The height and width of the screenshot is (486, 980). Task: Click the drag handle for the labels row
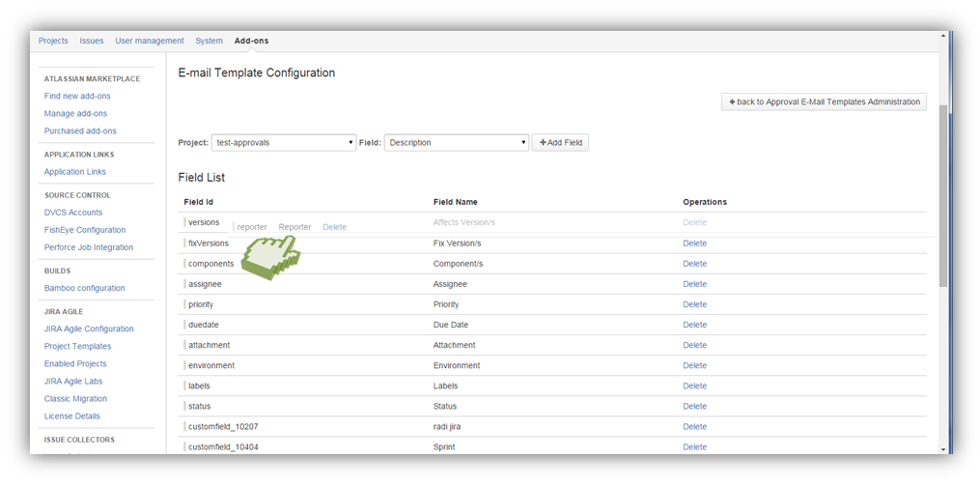[184, 386]
